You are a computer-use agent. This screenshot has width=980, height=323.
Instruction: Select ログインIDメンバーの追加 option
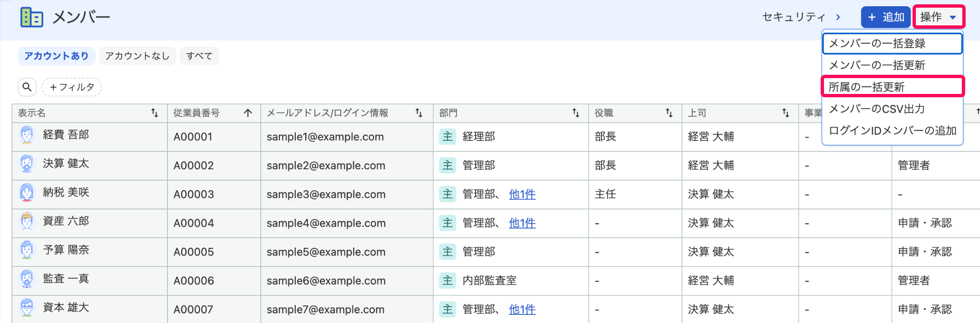892,130
